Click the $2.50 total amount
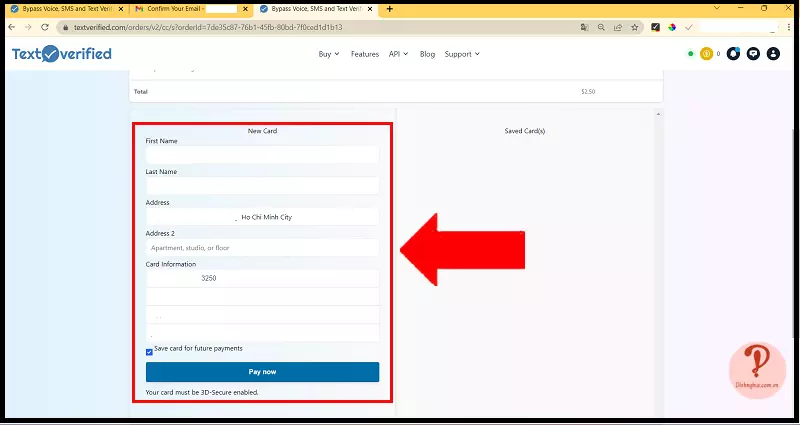Screen dimensions: 800x425 588,92
